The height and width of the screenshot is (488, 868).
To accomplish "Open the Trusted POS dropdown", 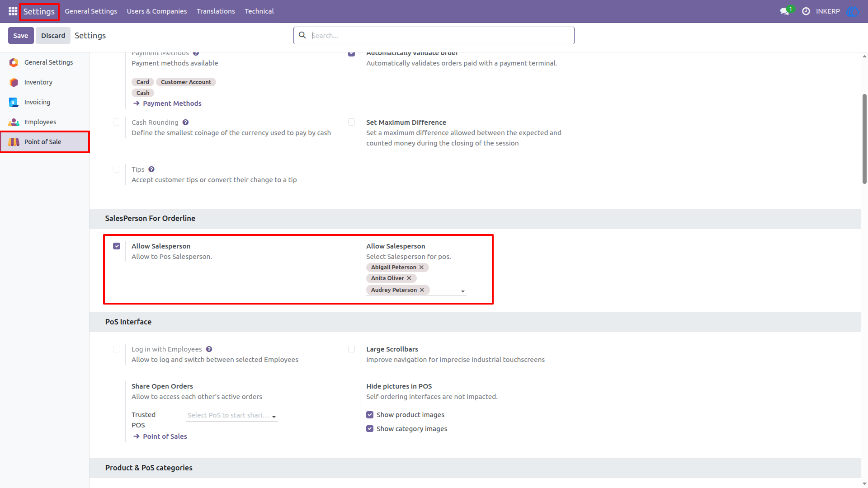I will pos(231,415).
